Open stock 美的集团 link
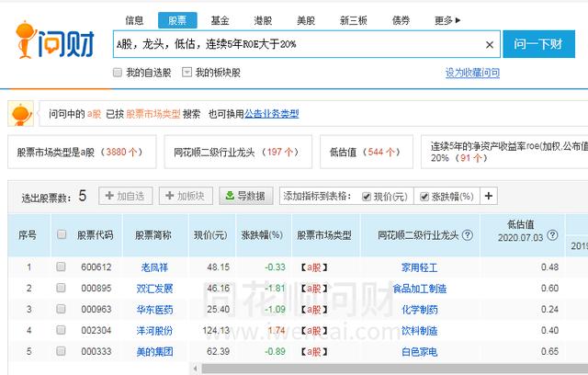The image size is (588, 375). (154, 352)
